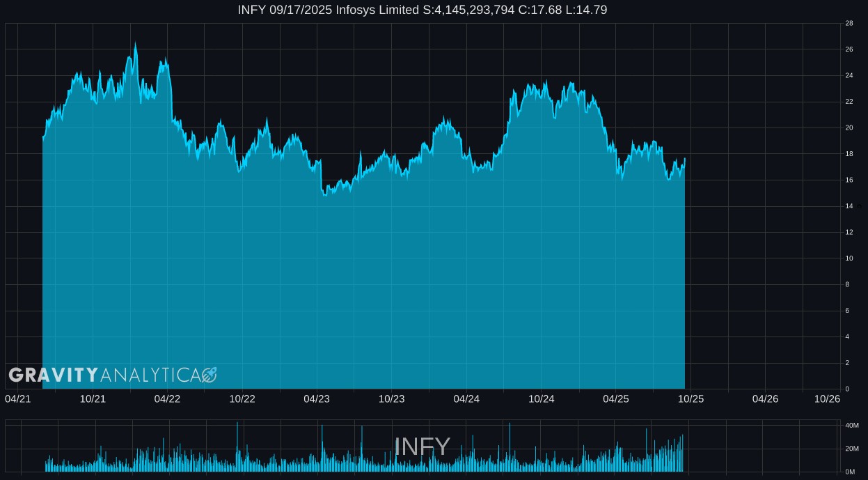Choose the 04/26 date label
Viewport: 868px width, 480px height.
coord(766,398)
